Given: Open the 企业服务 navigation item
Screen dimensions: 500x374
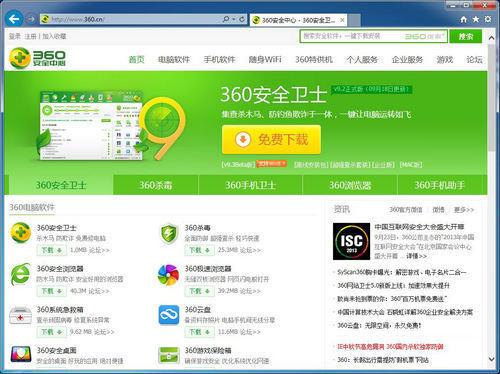Looking at the screenshot, I should point(407,60).
